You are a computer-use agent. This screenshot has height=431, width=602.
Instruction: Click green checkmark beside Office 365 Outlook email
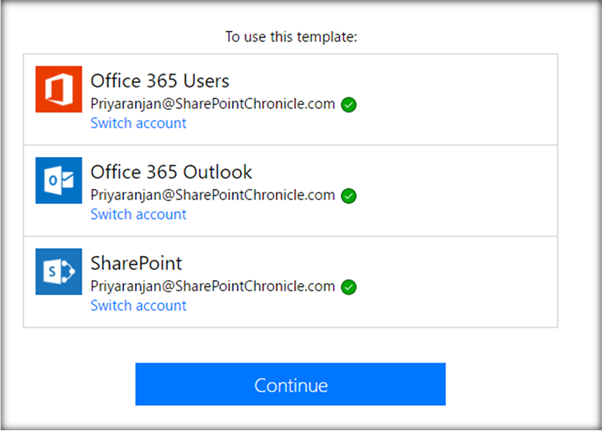(x=348, y=196)
